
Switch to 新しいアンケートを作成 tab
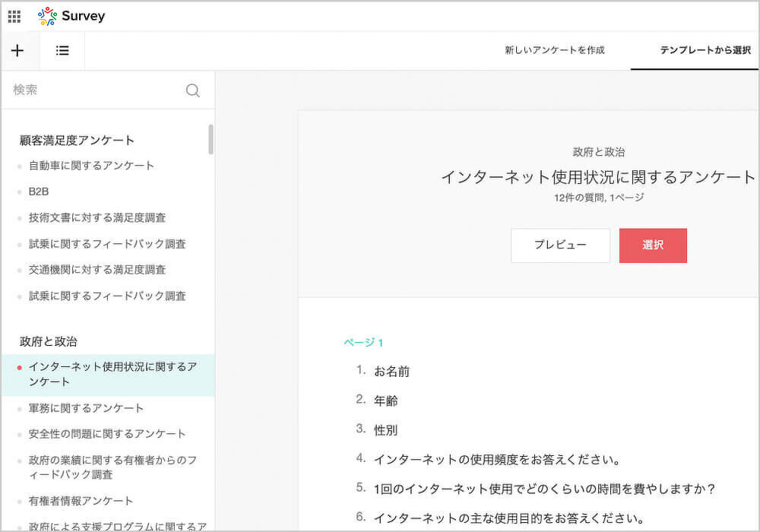pyautogui.click(x=555, y=51)
